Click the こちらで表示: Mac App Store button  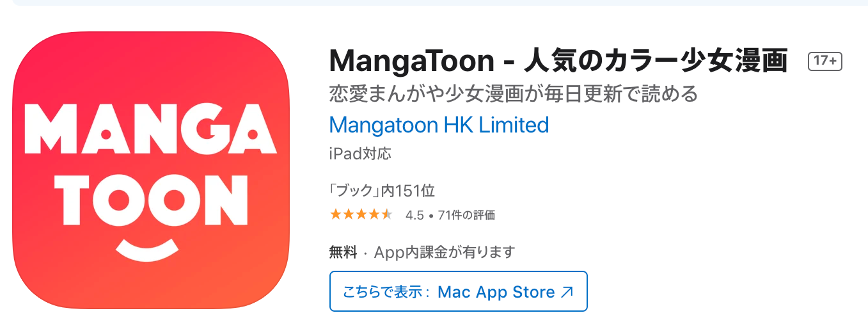(x=458, y=291)
